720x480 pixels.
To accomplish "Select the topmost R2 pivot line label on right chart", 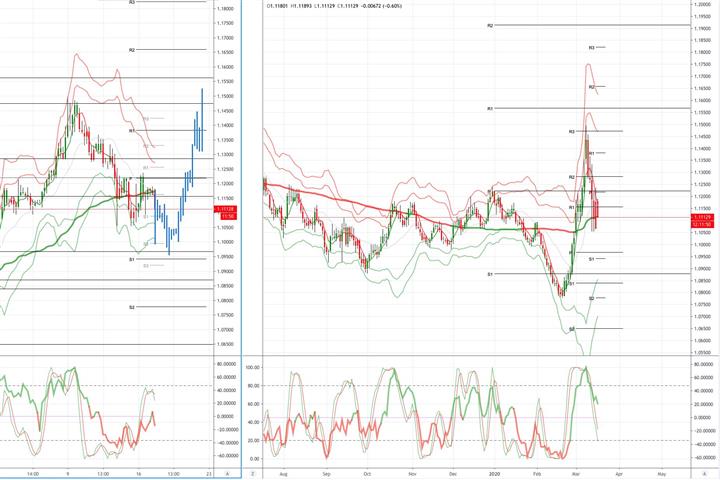I will coord(490,26).
